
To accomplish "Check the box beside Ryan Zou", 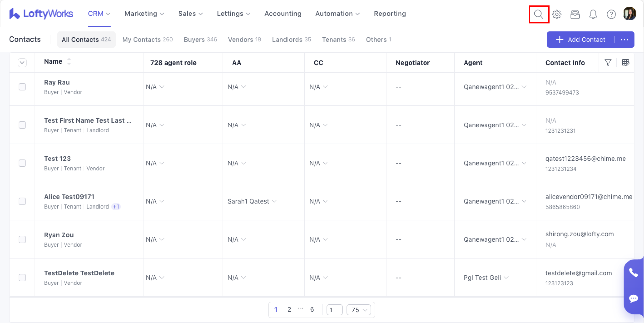I will (22, 239).
